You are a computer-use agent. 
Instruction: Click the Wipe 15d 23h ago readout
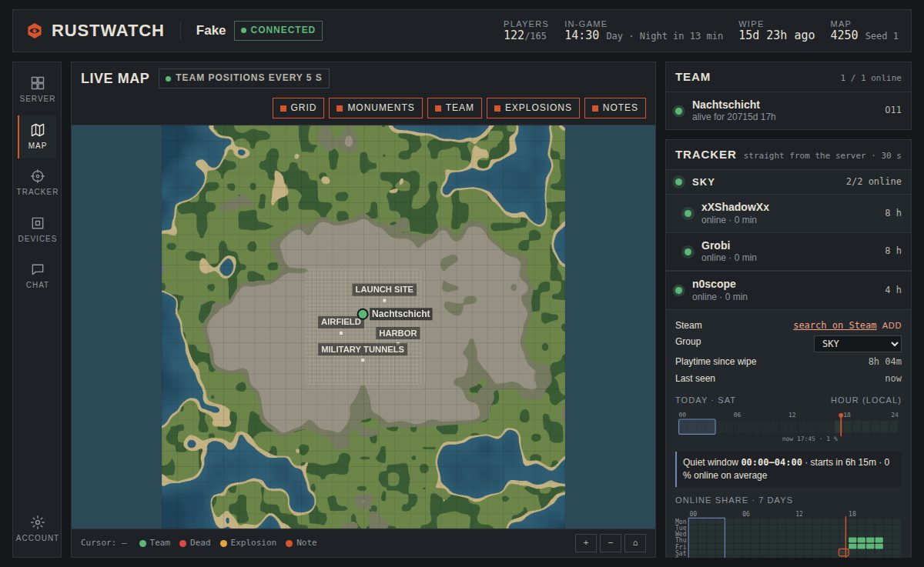pos(777,30)
